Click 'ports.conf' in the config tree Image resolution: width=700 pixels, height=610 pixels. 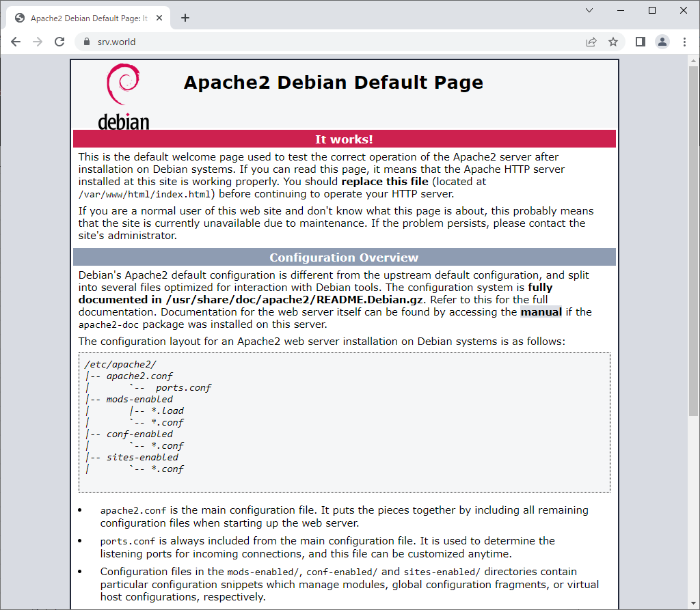(183, 388)
